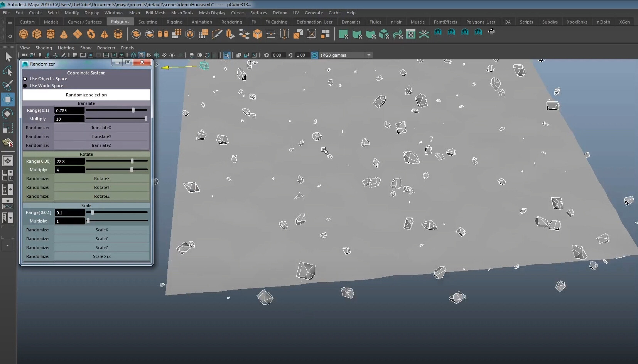
Task: Switch to the Sculpting shelf tab
Action: point(148,22)
